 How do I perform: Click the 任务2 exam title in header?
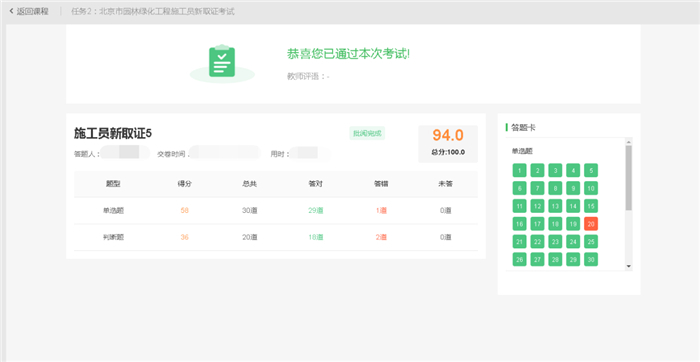coord(153,12)
